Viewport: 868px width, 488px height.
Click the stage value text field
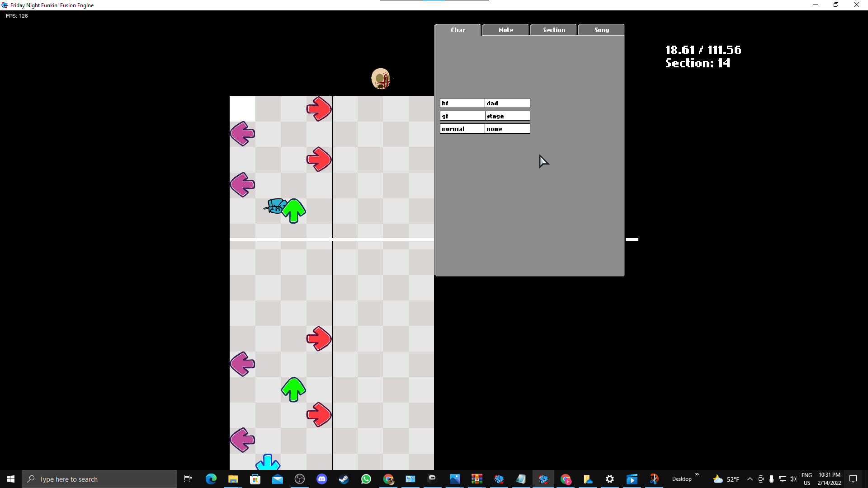506,116
